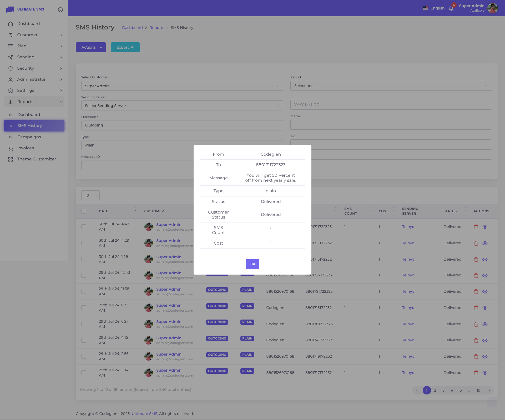View details of 29th Jul 6:35 AM message

point(485,308)
